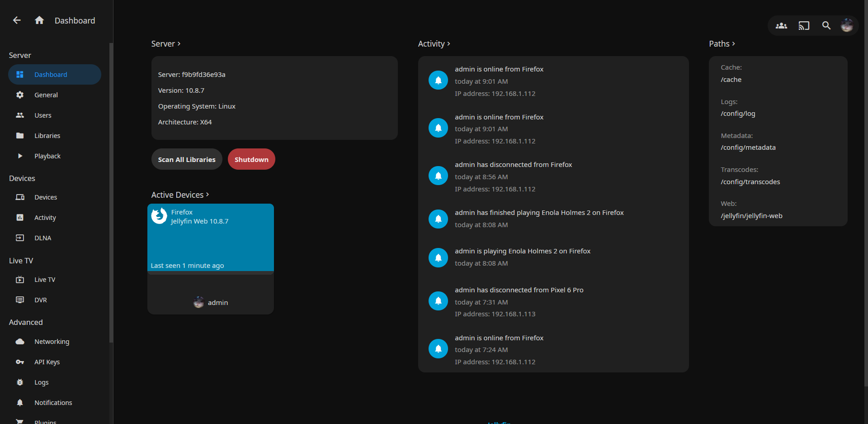
Task: Open Libraries in the sidebar
Action: point(47,136)
